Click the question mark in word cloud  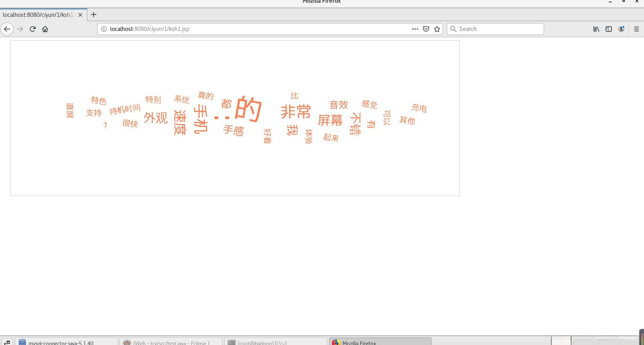pyautogui.click(x=105, y=125)
